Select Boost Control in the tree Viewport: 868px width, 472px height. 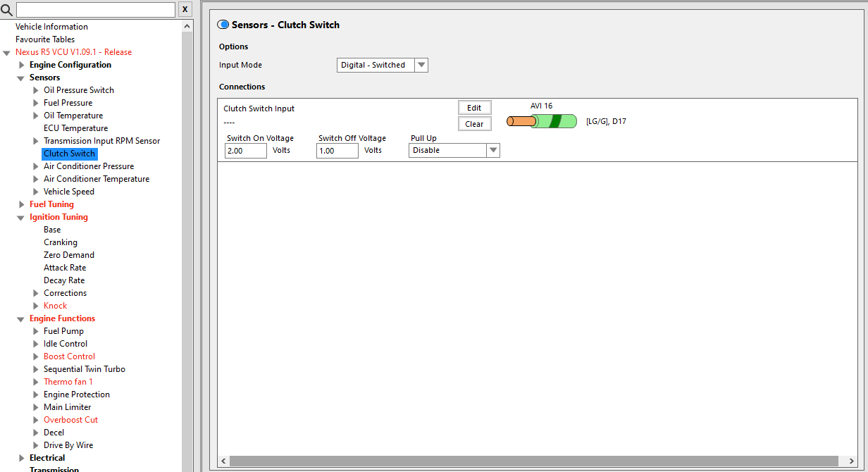(x=69, y=356)
